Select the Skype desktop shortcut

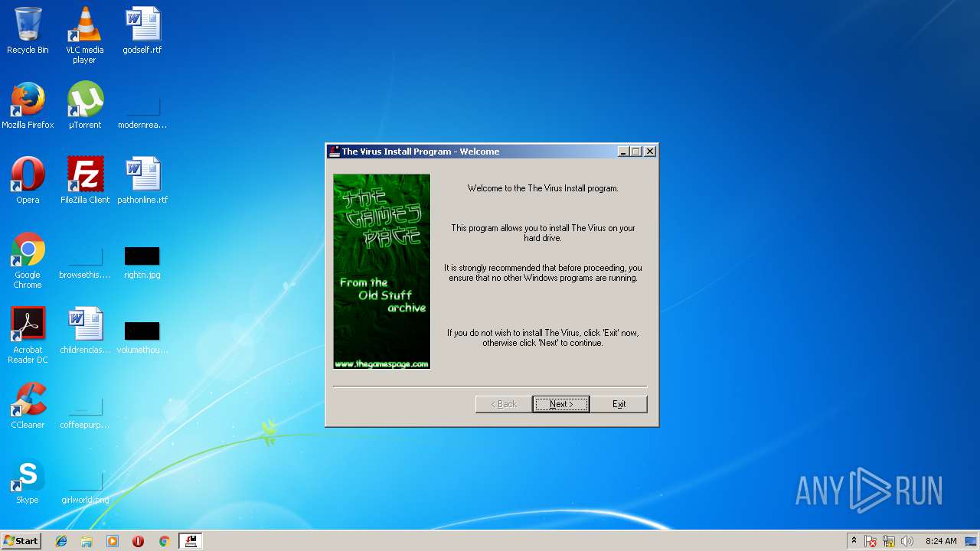[x=28, y=481]
